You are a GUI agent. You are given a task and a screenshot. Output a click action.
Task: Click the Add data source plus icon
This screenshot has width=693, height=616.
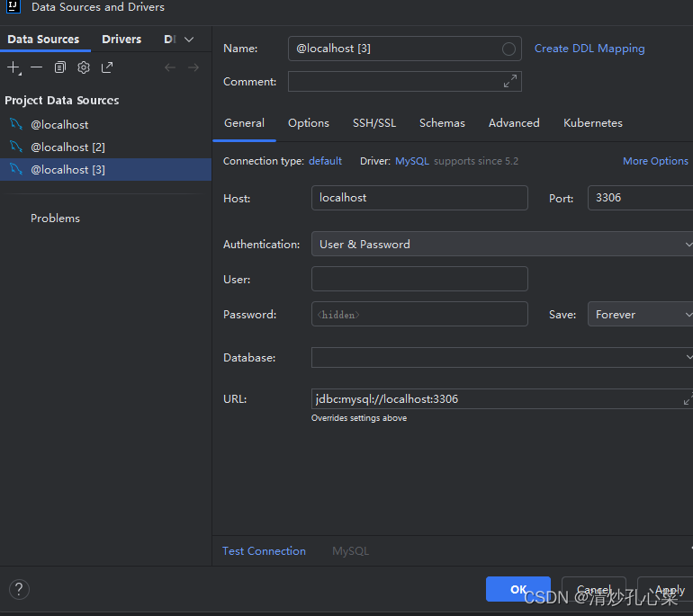[x=13, y=67]
